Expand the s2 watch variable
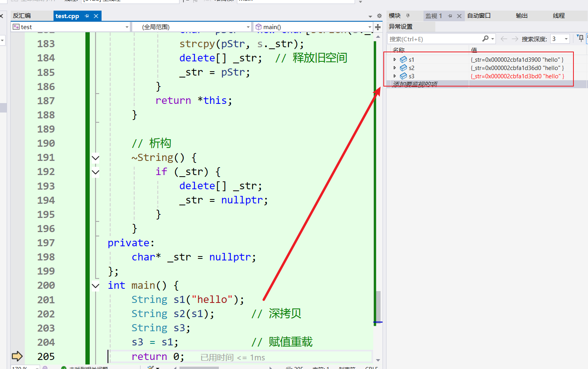Image resolution: width=588 pixels, height=369 pixels. click(x=395, y=68)
